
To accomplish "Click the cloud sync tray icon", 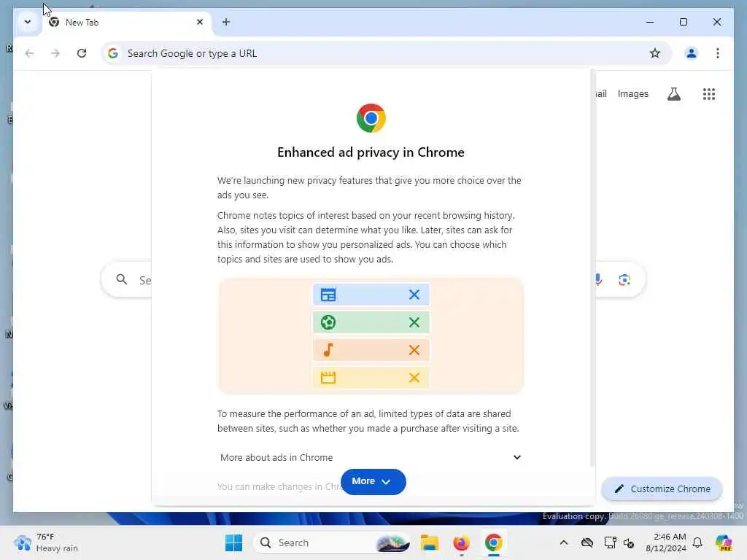I will (587, 542).
